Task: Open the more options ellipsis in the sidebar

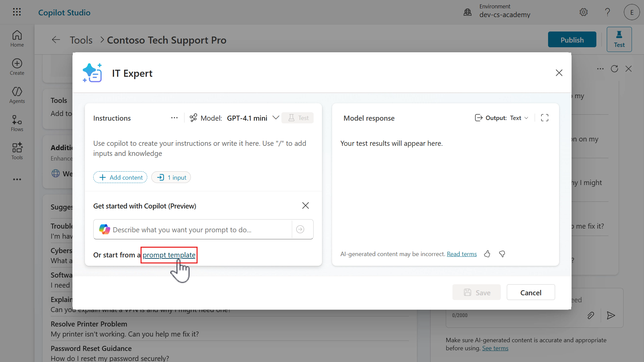Action: pos(17,179)
